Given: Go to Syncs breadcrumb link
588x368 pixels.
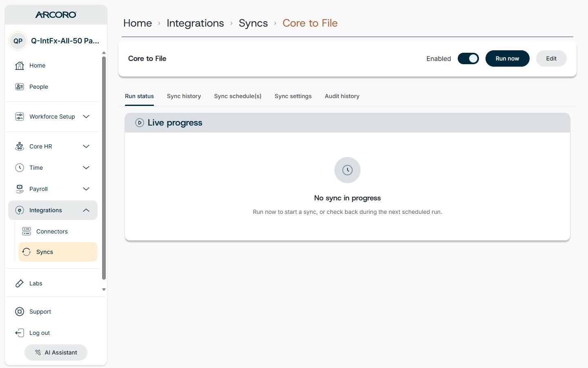Looking at the screenshot, I should pyautogui.click(x=253, y=23).
